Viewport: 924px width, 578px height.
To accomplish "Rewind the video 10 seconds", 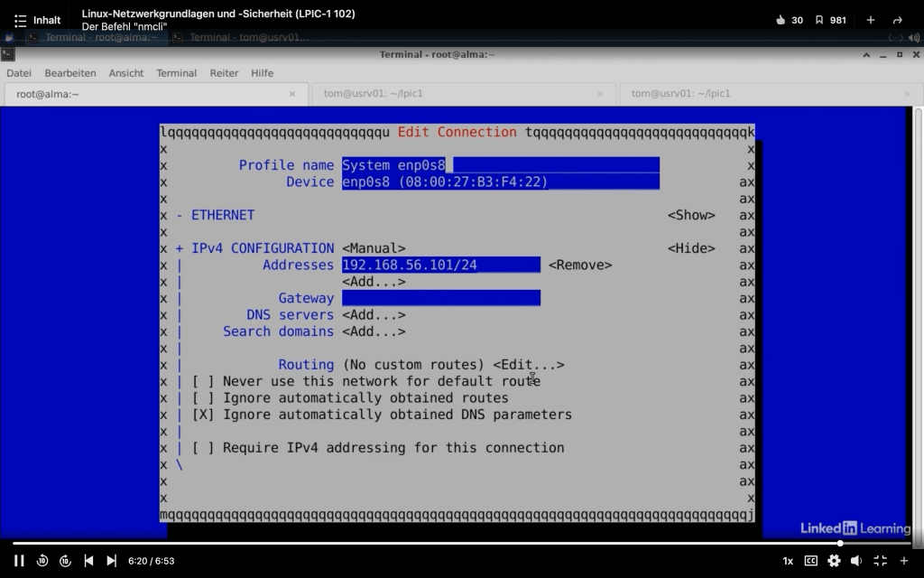I will click(x=42, y=561).
